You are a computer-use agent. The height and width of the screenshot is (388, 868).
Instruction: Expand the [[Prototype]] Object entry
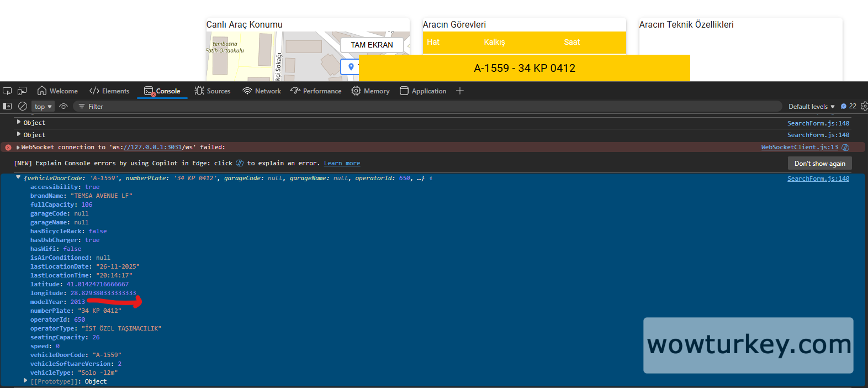tap(25, 381)
